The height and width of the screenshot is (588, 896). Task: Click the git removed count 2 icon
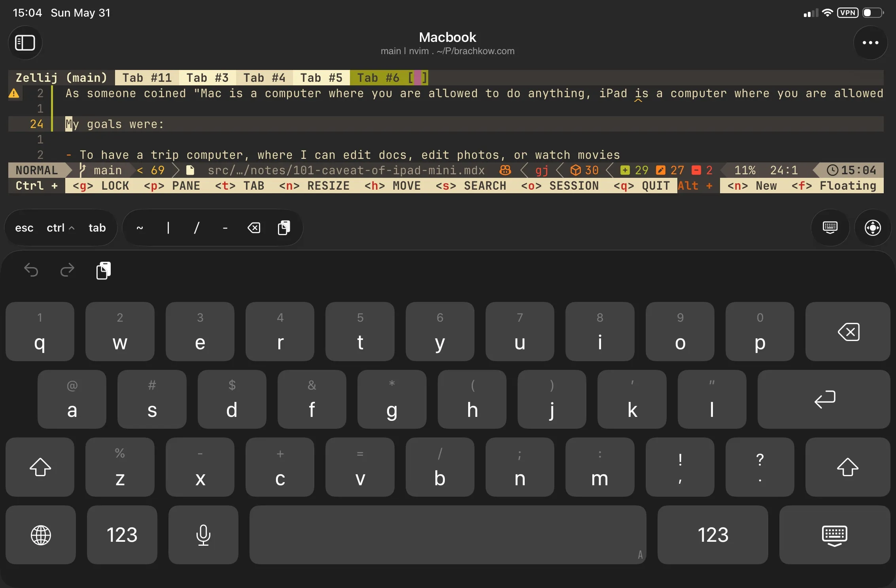tap(696, 170)
